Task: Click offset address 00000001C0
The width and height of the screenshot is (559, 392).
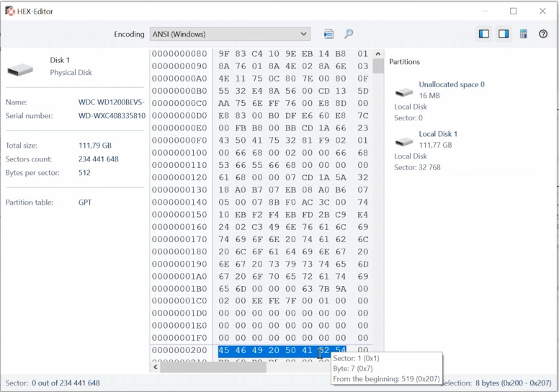Action: pyautogui.click(x=179, y=300)
